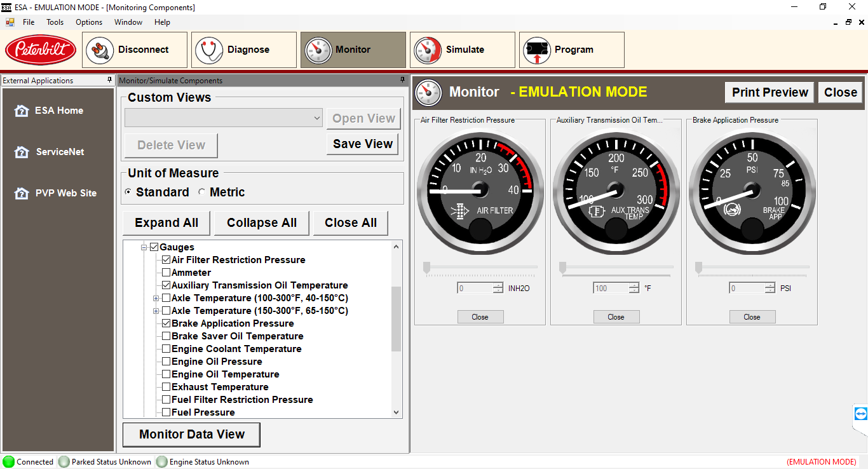Open the Options menu

click(x=89, y=22)
